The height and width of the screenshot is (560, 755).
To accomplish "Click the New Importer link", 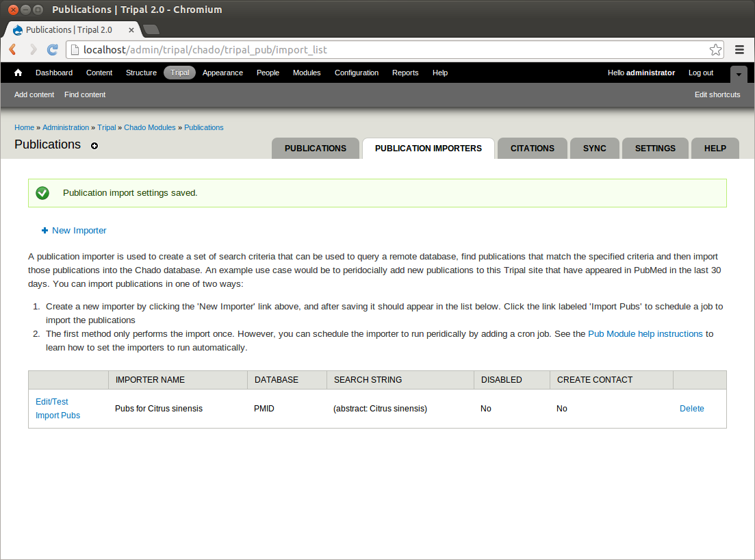I will coord(79,231).
